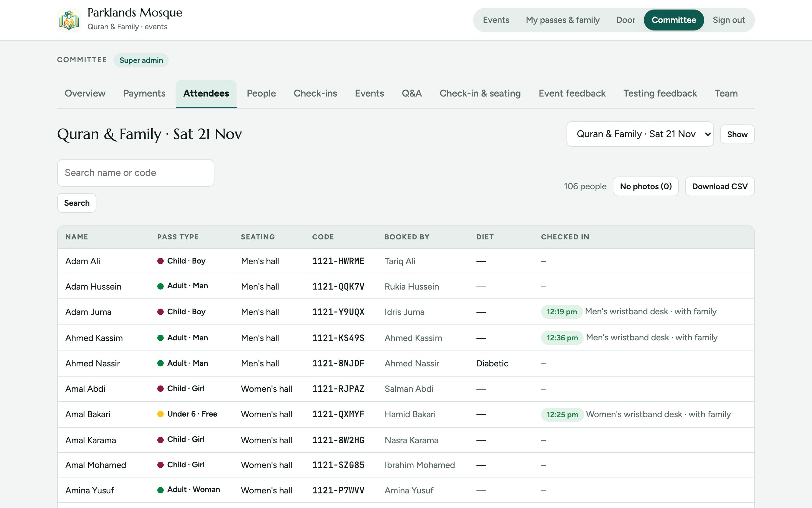This screenshot has width=812, height=508.
Task: Open the Q&A tab
Action: click(x=412, y=93)
